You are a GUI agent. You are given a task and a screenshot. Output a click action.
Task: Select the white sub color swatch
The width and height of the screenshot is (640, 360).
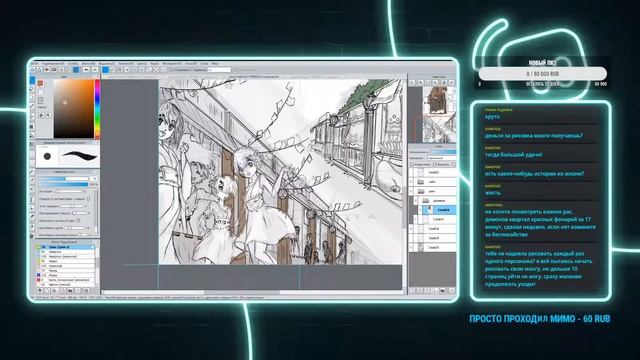(x=41, y=93)
